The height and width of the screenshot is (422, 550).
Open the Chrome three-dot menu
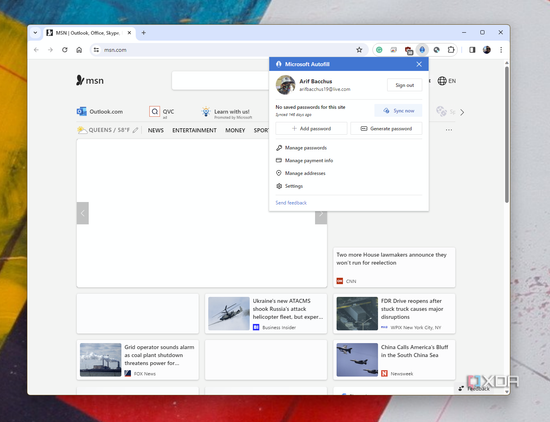(501, 50)
